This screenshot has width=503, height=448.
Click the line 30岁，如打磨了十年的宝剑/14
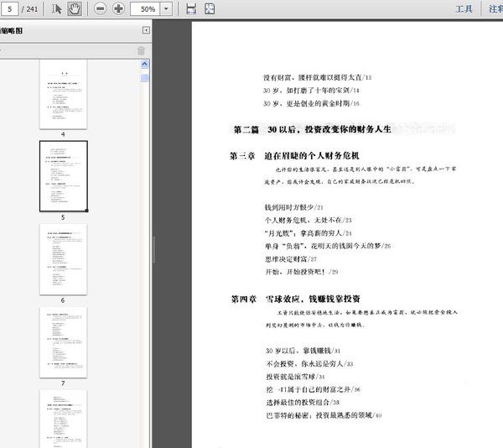pos(311,91)
